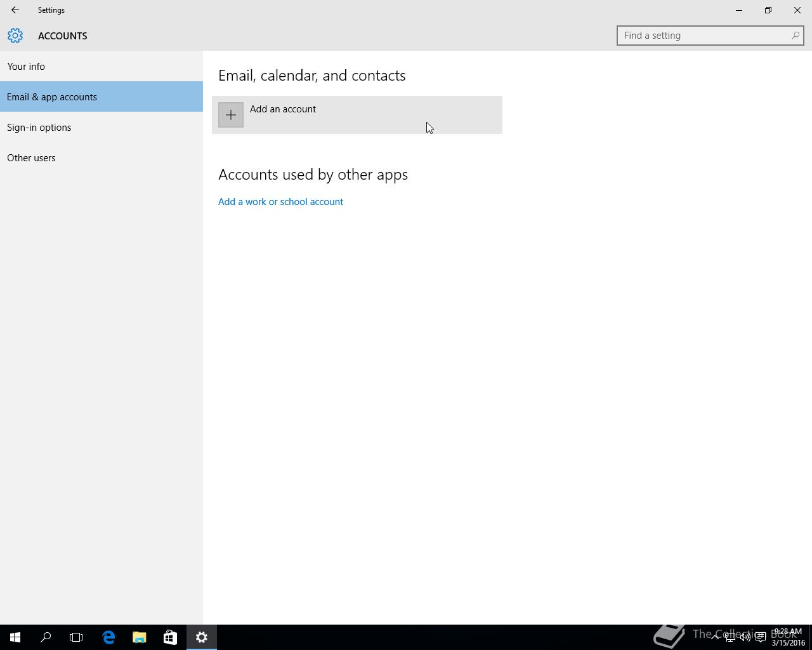Screen dimensions: 812x650
Task: Click the Settings gear icon on the taskbar
Action: tap(202, 637)
